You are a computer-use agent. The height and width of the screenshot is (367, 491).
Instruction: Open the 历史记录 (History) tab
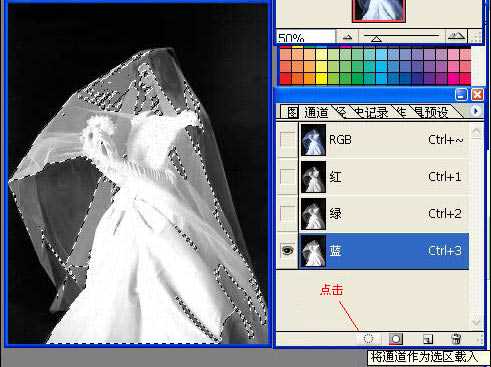[371, 112]
